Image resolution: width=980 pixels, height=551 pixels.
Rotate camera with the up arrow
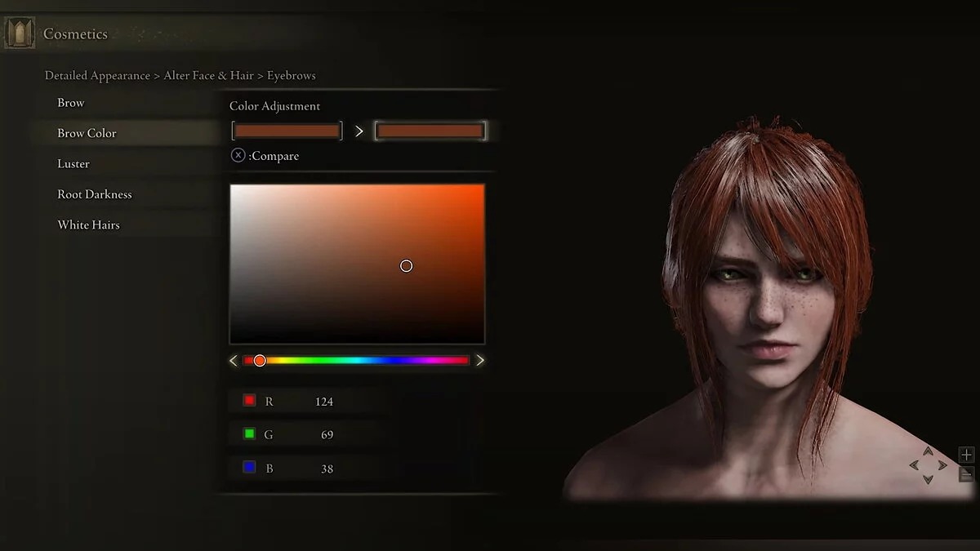pos(928,451)
